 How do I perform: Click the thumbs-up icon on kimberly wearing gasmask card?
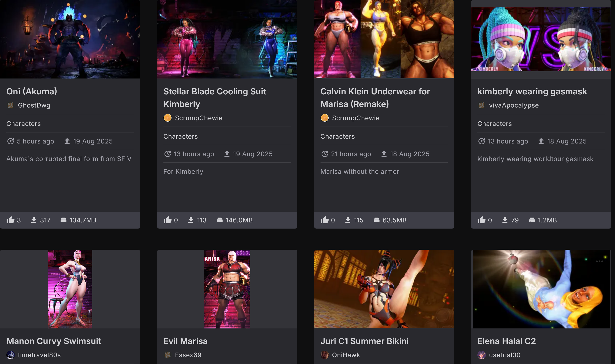point(481,220)
